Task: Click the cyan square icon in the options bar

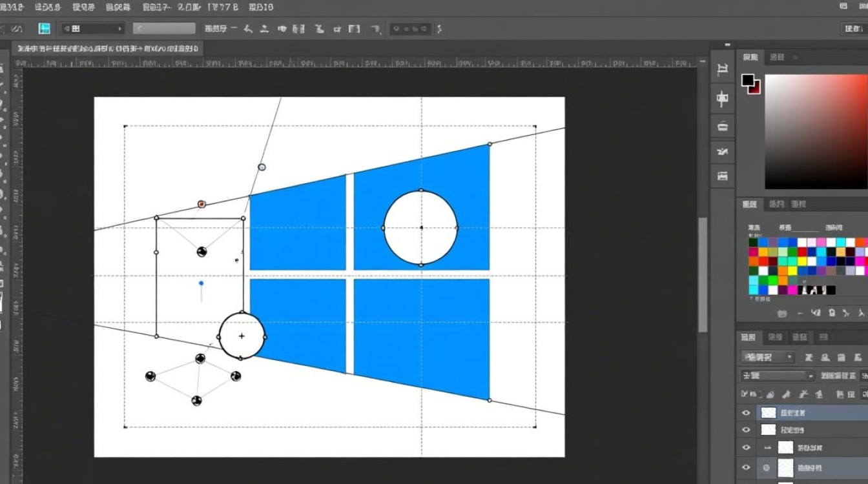Action: pyautogui.click(x=44, y=28)
